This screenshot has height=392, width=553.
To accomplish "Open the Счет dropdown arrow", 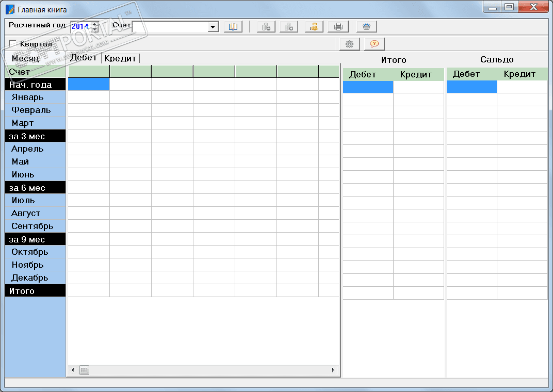I will (x=213, y=27).
